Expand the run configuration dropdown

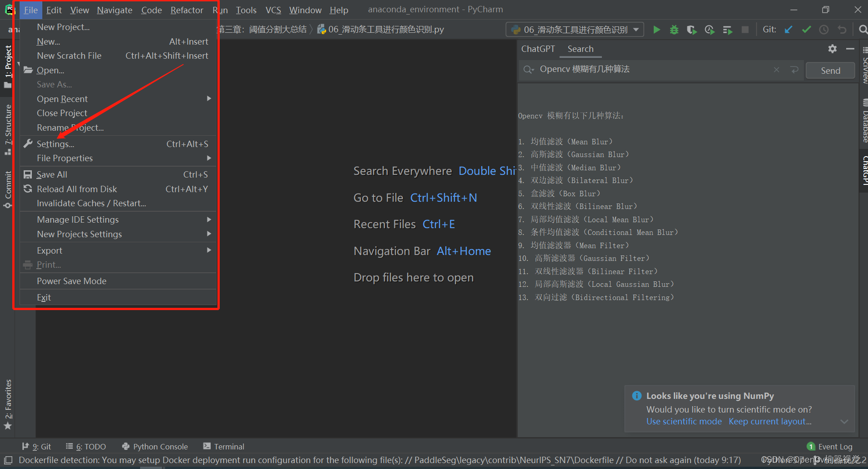pos(636,30)
